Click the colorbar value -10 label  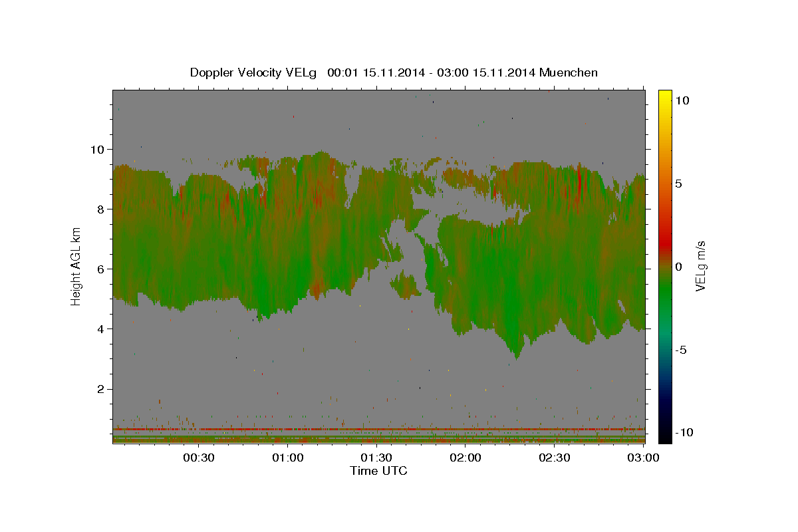[x=684, y=433]
